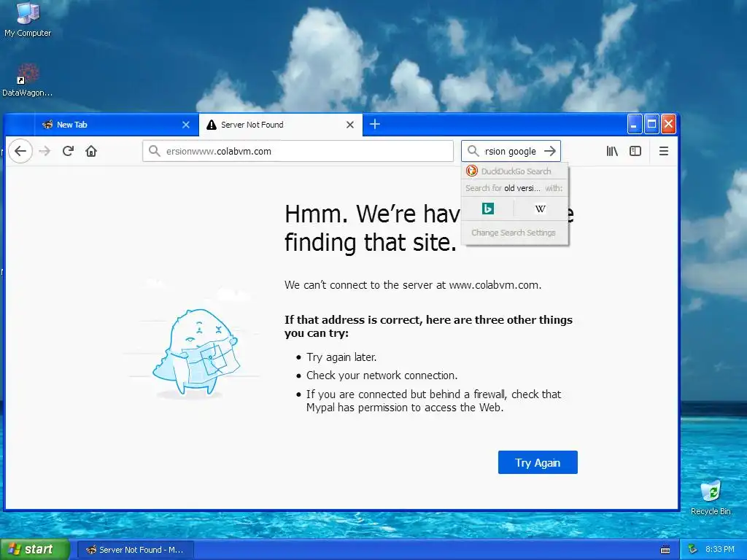Open a new tab with plus button
The height and width of the screenshot is (560, 747).
(x=375, y=124)
